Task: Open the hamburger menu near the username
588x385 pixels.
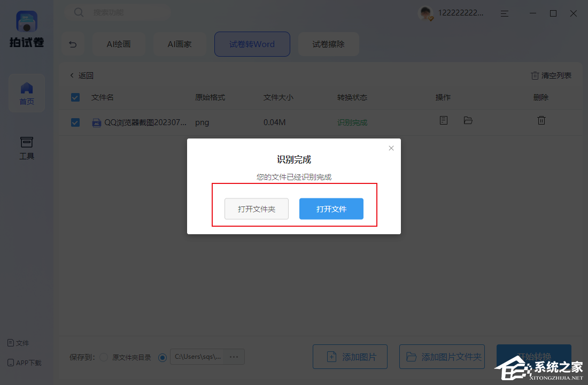Action: [504, 13]
